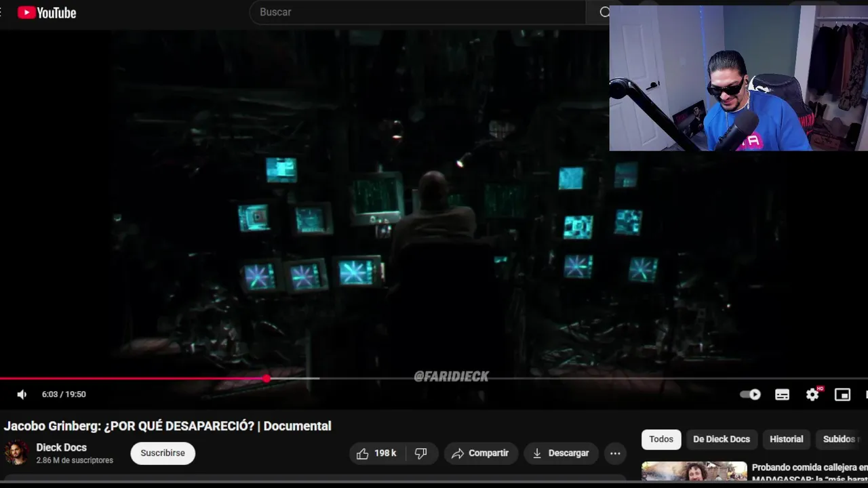This screenshot has width=868, height=488.
Task: Like the video (198 k)
Action: (x=376, y=453)
